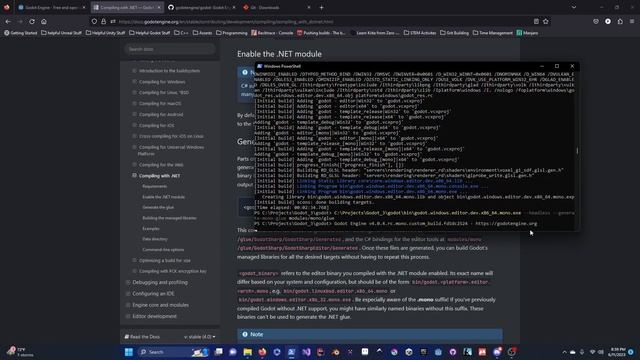The width and height of the screenshot is (640, 360).
Task: Open the Manjaro bookmark
Action: pyautogui.click(x=527, y=33)
